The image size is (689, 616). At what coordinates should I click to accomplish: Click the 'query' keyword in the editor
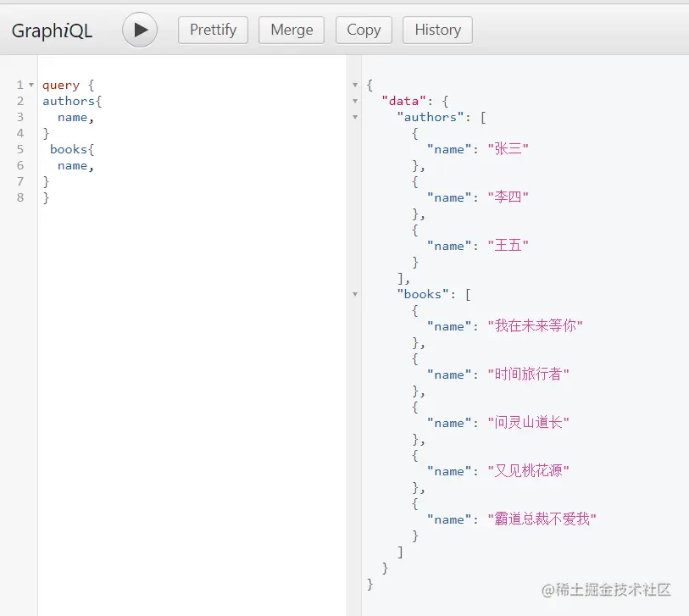(61, 86)
